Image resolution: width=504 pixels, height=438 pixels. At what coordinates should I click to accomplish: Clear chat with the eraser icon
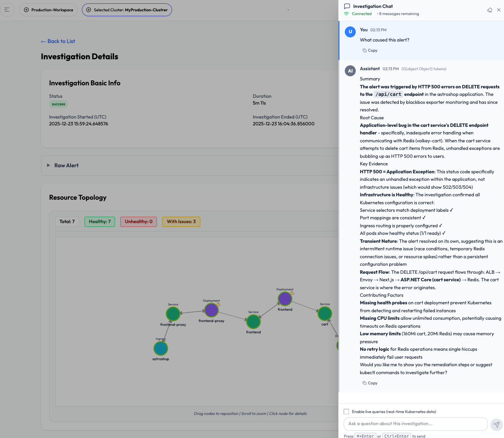tap(490, 10)
